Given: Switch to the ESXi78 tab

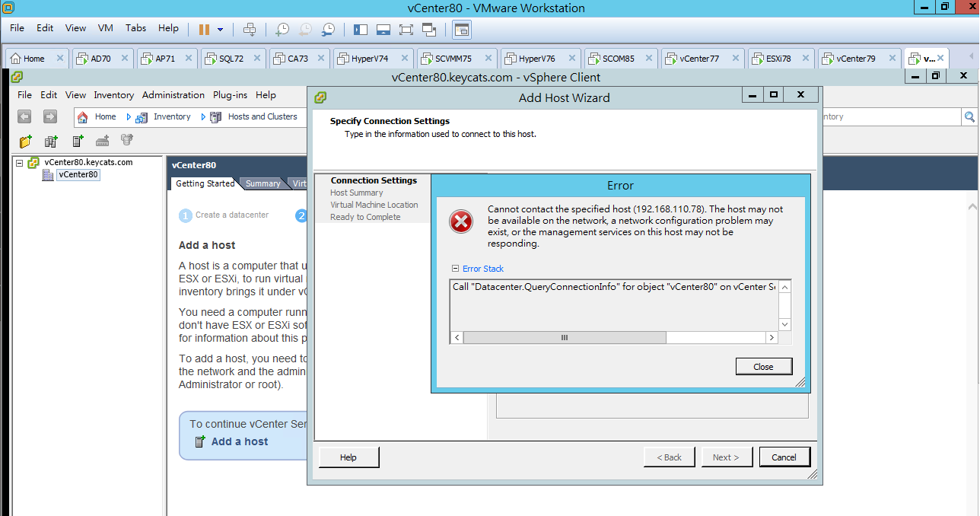Looking at the screenshot, I should click(779, 59).
